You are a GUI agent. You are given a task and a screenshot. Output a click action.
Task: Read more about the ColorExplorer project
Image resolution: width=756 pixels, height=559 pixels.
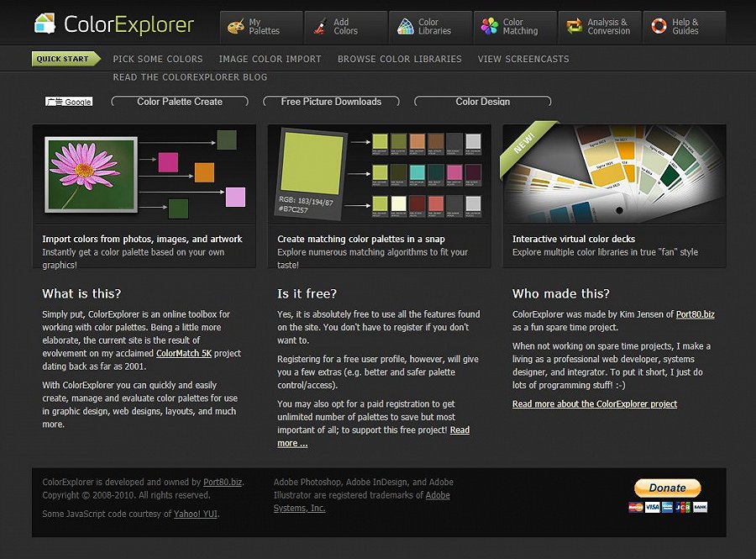coord(595,403)
